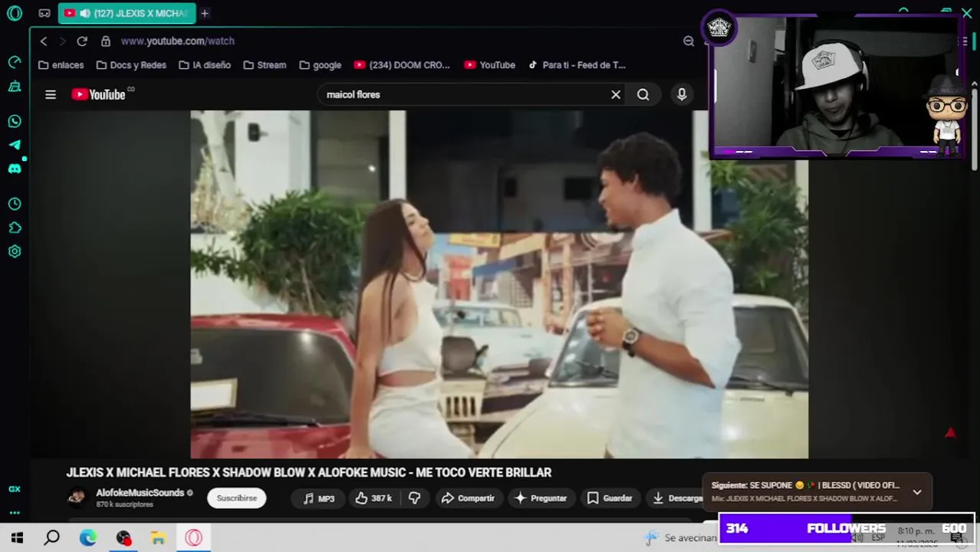
Task: Click the video title text
Action: [309, 473]
